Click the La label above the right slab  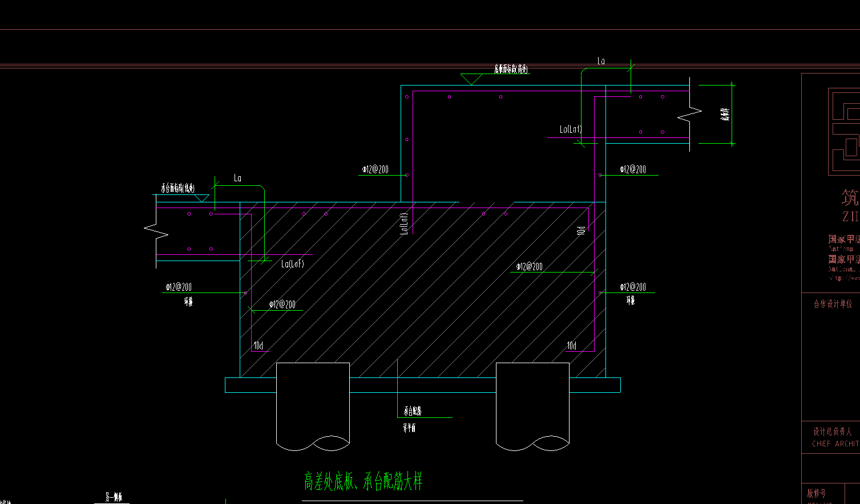point(601,60)
